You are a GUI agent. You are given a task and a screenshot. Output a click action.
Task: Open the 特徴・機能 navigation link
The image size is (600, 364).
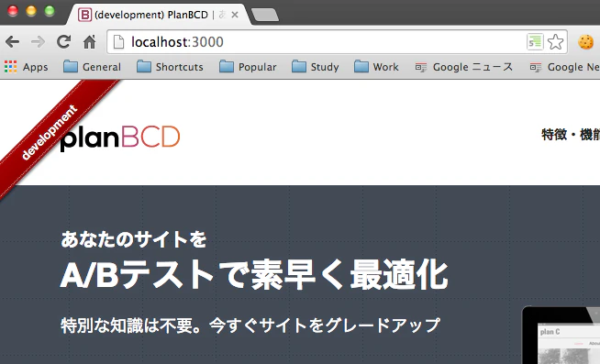point(571,135)
